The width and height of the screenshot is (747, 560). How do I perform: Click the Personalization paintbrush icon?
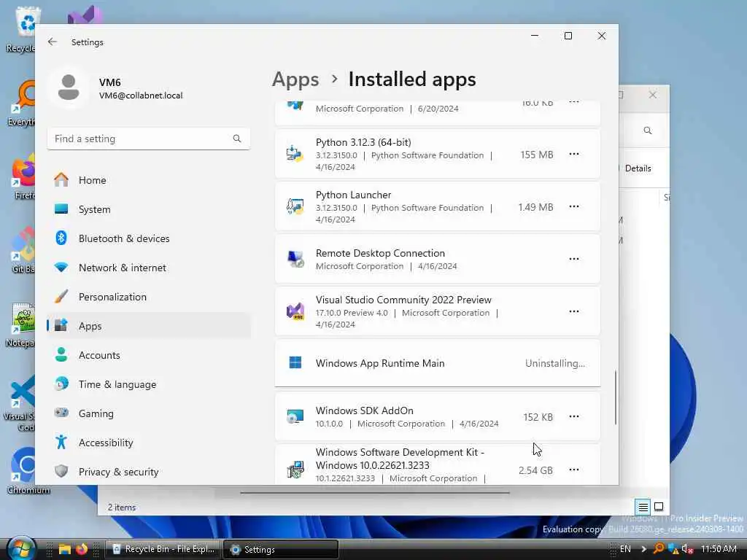(61, 296)
